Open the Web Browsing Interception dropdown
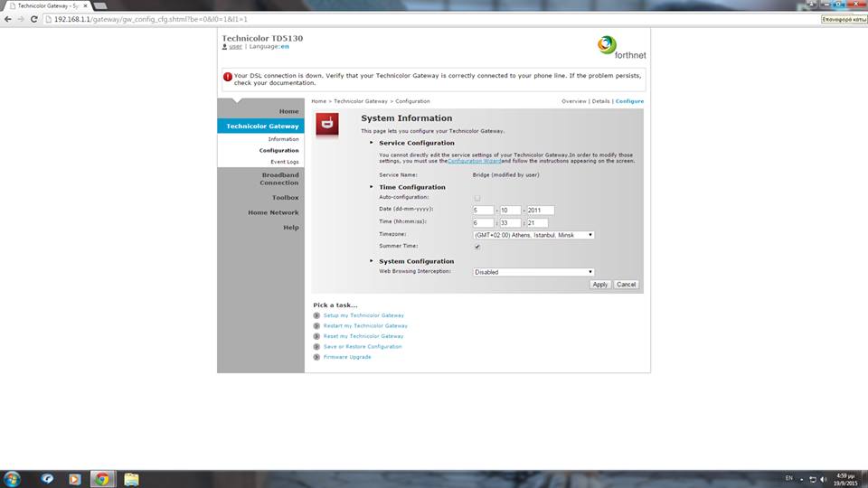Image resolution: width=868 pixels, height=488 pixels. pos(533,272)
